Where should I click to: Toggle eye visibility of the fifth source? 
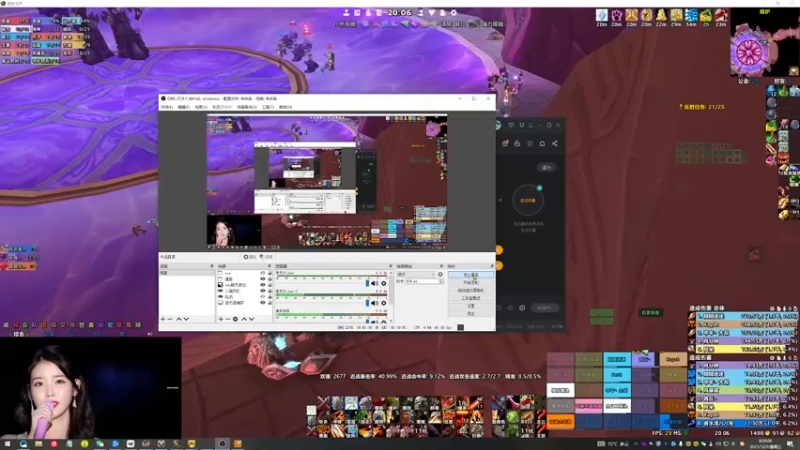point(263,297)
